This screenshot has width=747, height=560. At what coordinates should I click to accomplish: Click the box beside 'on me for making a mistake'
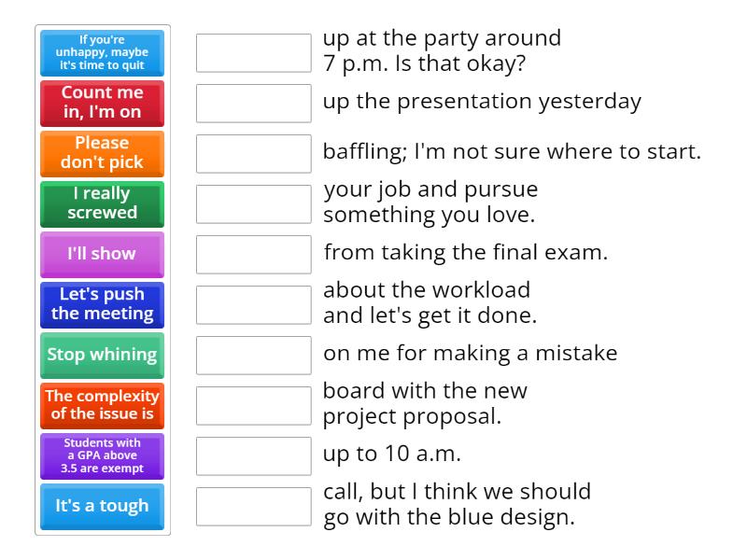[254, 356]
